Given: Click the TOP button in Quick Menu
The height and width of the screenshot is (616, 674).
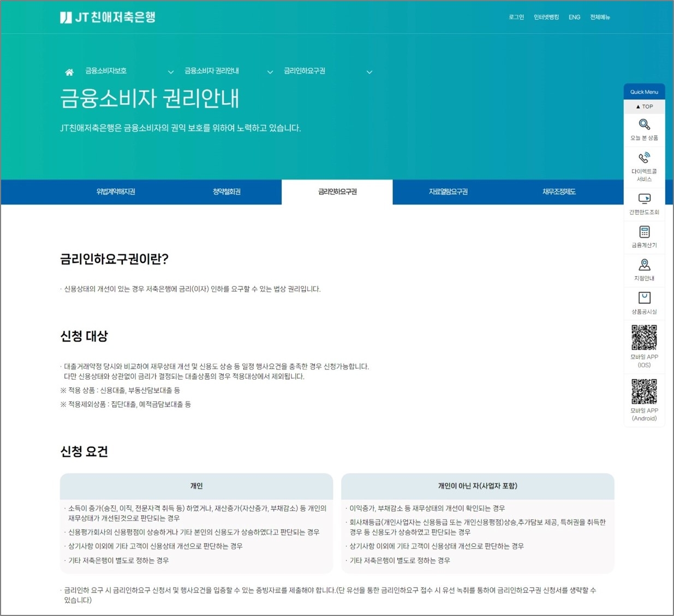Looking at the screenshot, I should (644, 106).
